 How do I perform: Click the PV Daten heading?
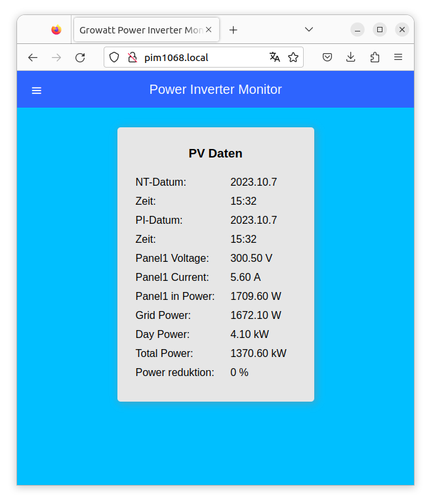(x=215, y=154)
